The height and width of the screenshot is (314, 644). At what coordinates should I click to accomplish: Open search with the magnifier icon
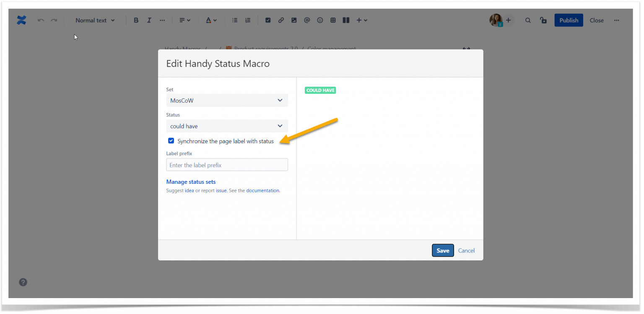click(x=528, y=20)
